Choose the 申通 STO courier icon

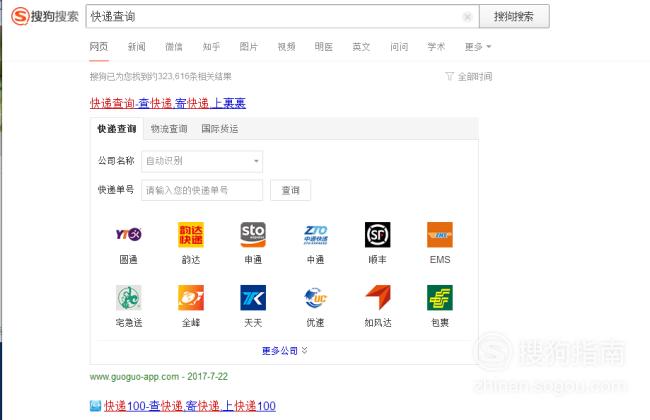pos(253,235)
